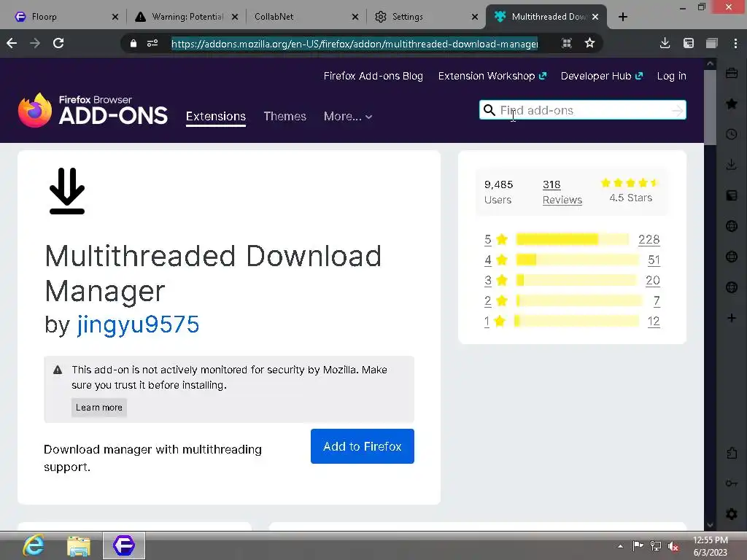Open add-ons puzzle icon in sidebar

[x=732, y=453]
